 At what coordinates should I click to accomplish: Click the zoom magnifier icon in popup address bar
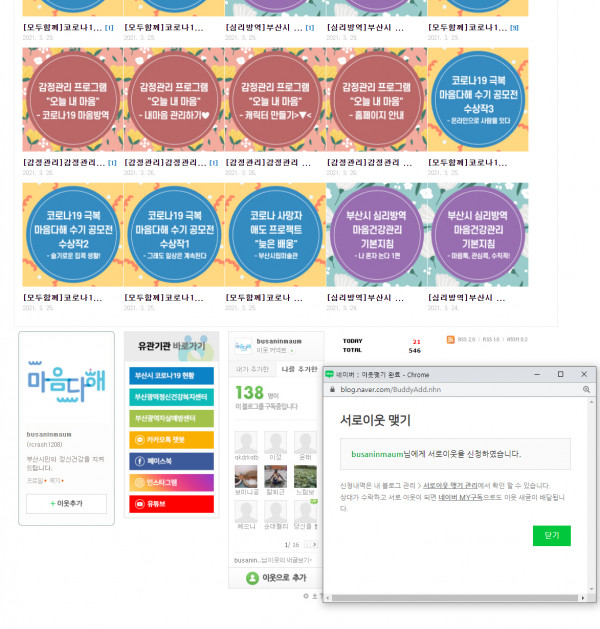[x=586, y=389]
